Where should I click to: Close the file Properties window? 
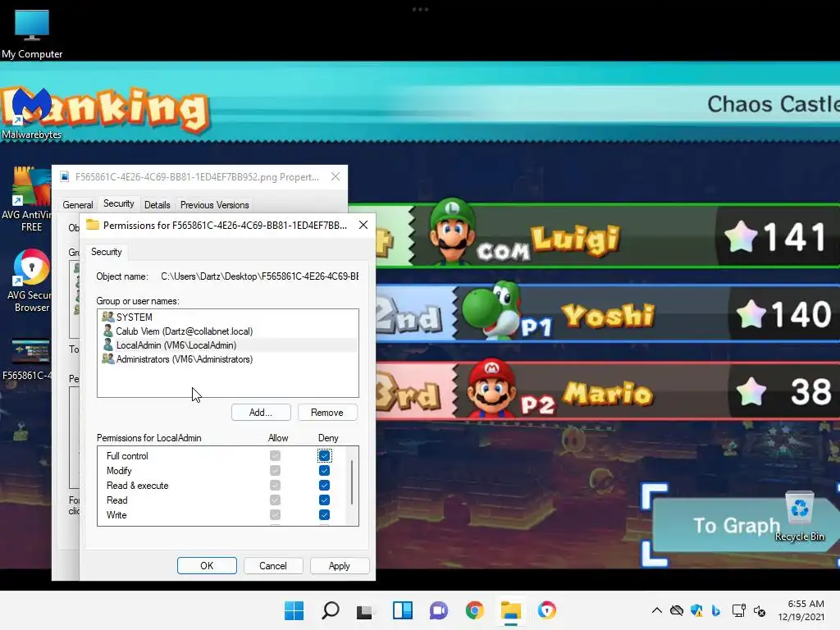pyautogui.click(x=336, y=176)
